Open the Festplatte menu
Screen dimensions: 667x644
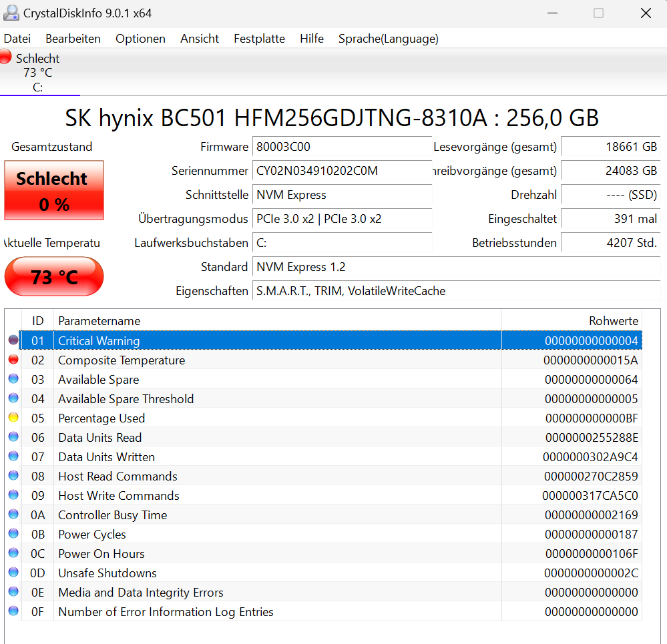coord(260,39)
